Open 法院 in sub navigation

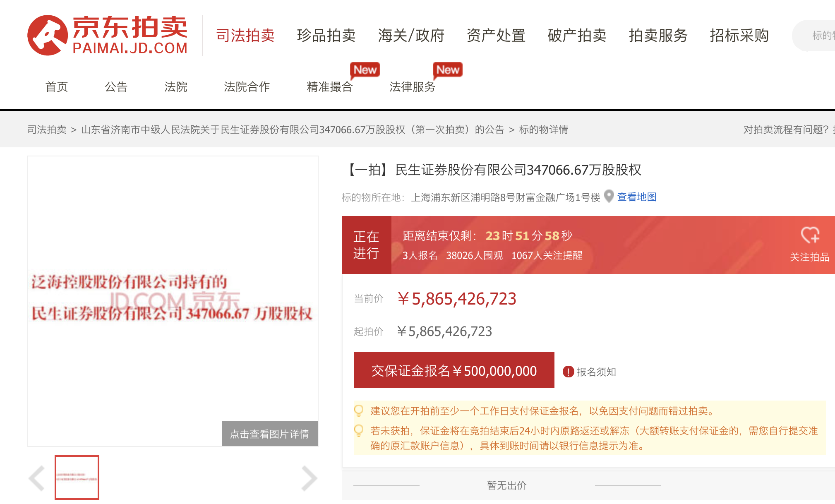176,87
